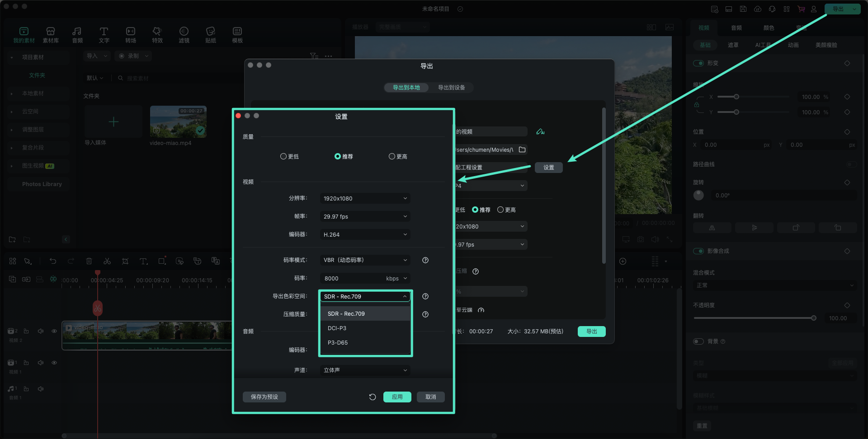Click the folder browse icon for the save path
This screenshot has height=439, width=868.
coord(522,149)
